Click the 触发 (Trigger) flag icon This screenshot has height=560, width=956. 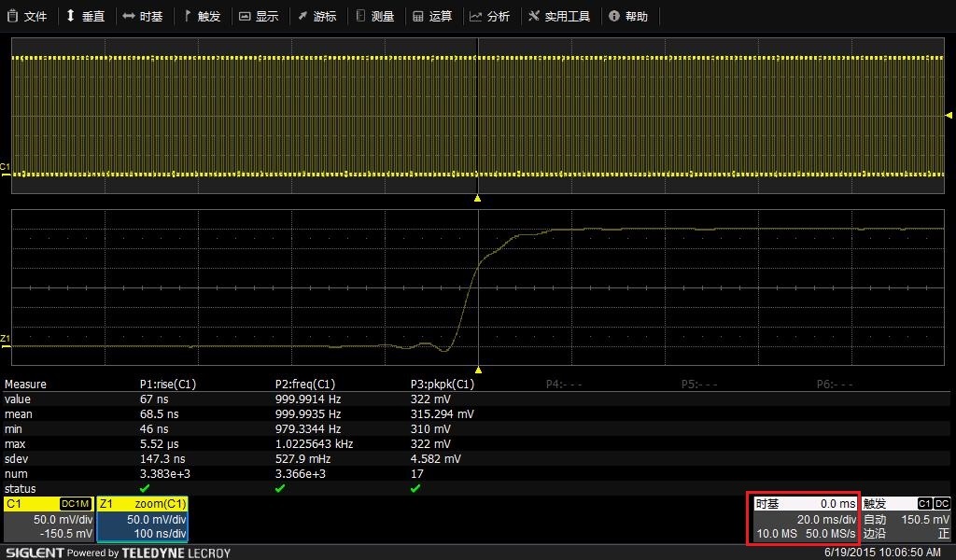(x=188, y=17)
